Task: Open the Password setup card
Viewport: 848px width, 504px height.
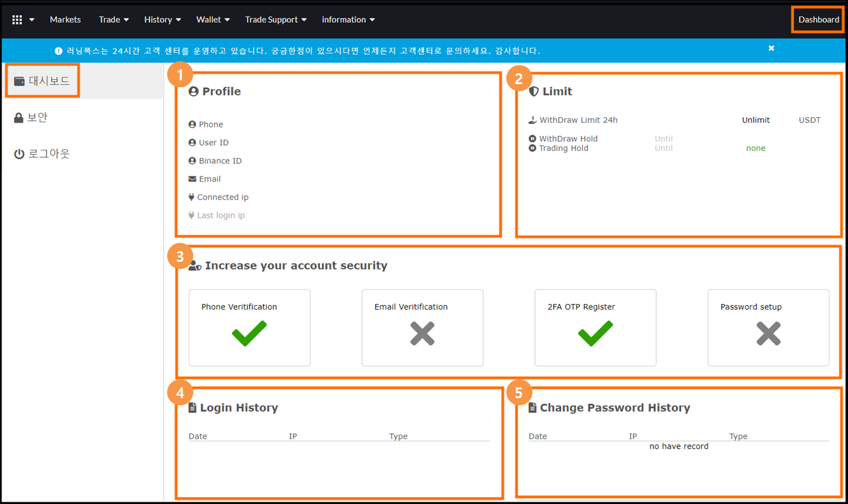Action: pyautogui.click(x=768, y=328)
